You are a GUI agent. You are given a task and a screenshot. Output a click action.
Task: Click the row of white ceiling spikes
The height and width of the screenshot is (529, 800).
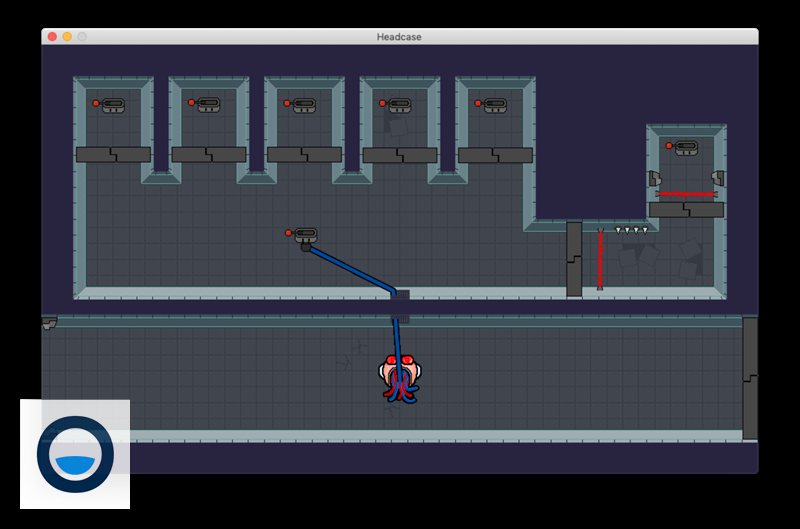point(631,230)
